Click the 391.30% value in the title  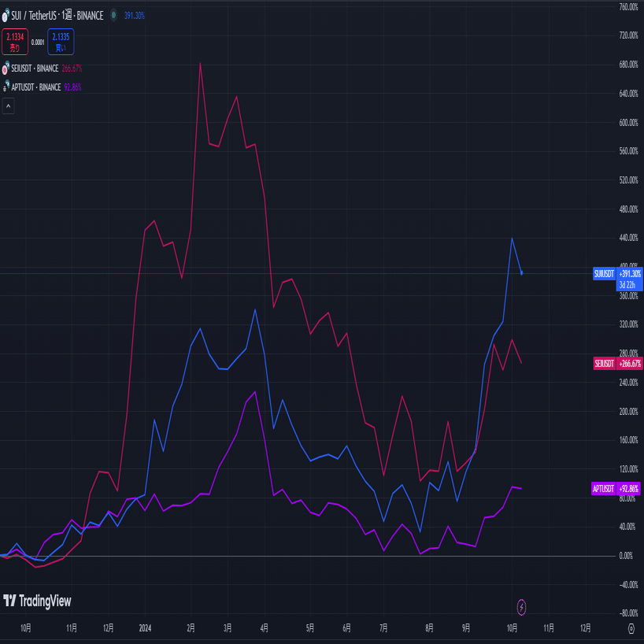[x=135, y=16]
